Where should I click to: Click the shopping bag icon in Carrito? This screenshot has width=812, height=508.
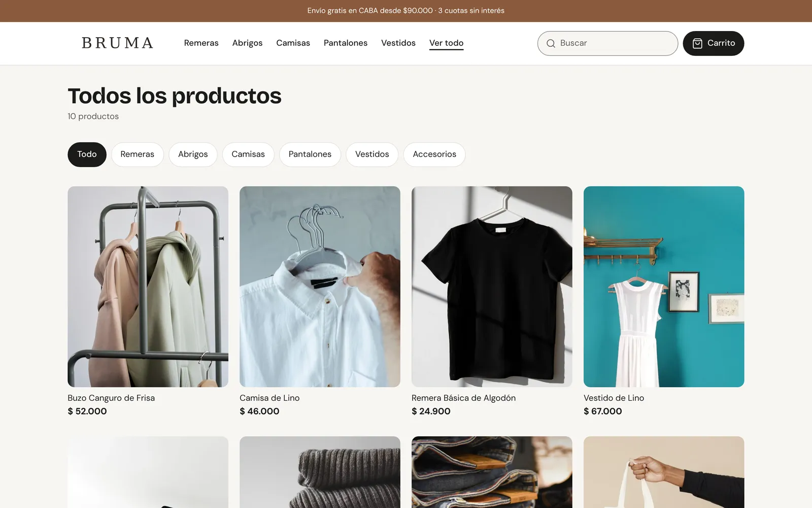(x=697, y=43)
